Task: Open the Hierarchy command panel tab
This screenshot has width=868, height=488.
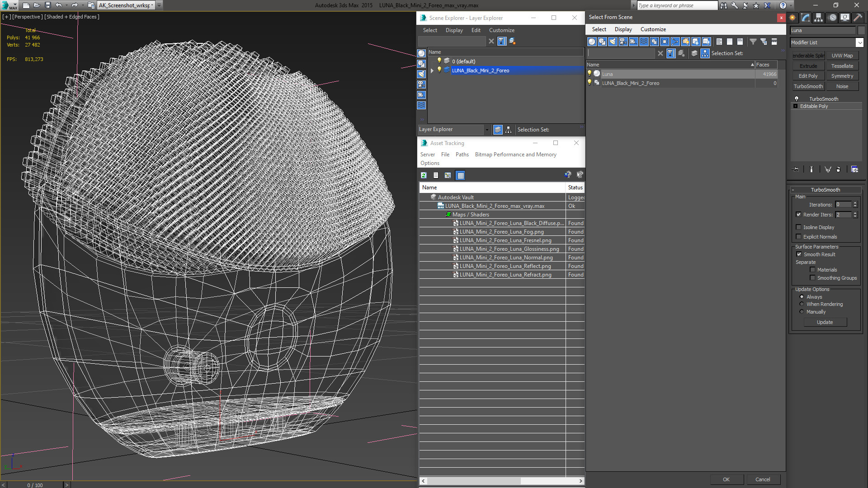Action: coord(818,18)
